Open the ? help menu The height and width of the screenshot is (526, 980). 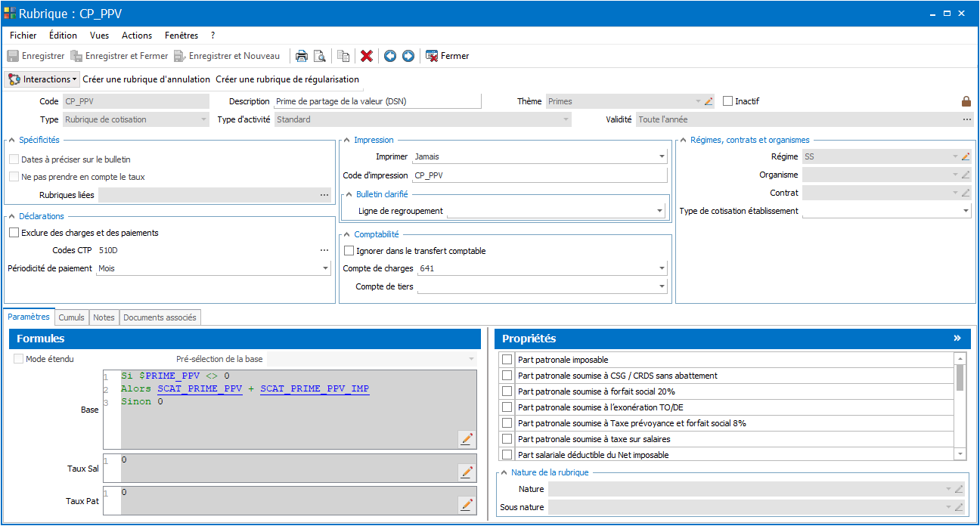pos(213,36)
